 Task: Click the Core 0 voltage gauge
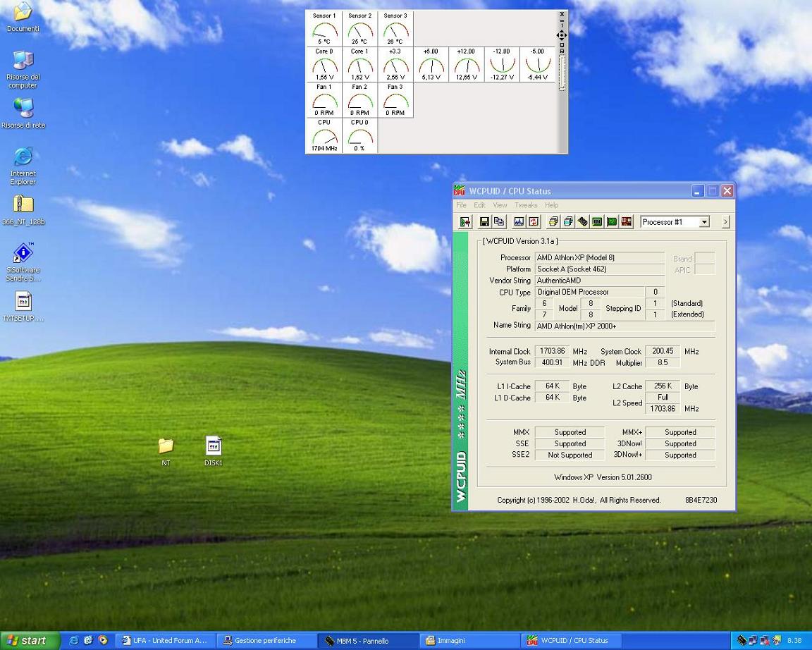(324, 64)
